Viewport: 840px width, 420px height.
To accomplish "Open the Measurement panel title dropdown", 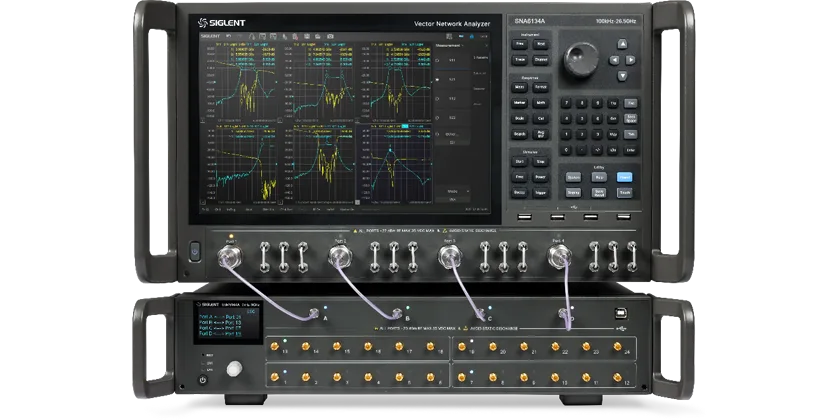I will (x=449, y=46).
